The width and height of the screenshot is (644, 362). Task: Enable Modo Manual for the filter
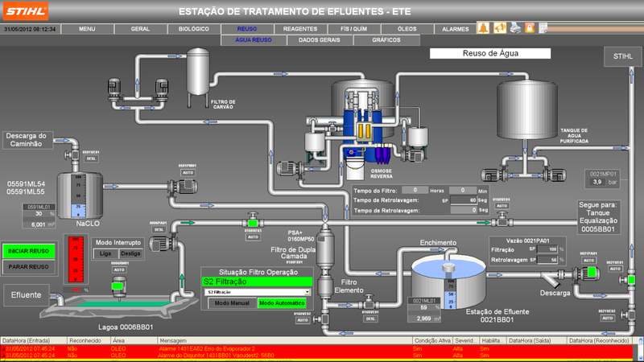(x=232, y=303)
